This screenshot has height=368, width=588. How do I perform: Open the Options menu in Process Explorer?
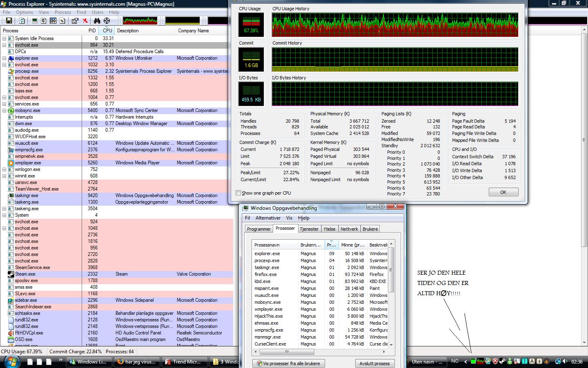tap(24, 12)
